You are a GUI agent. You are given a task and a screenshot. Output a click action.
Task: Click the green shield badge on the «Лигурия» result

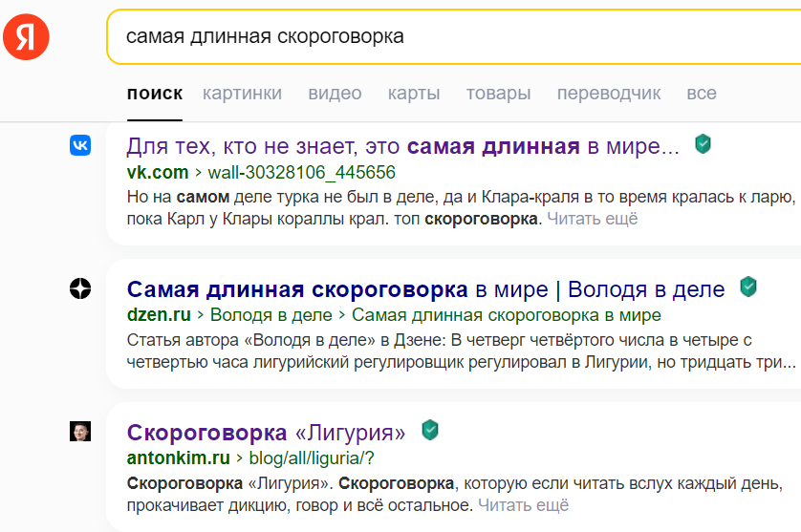430,430
